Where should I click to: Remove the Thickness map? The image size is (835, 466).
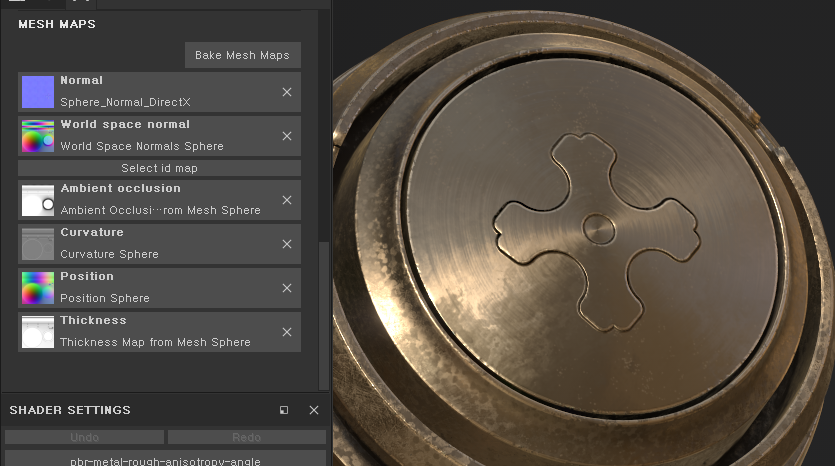click(286, 332)
